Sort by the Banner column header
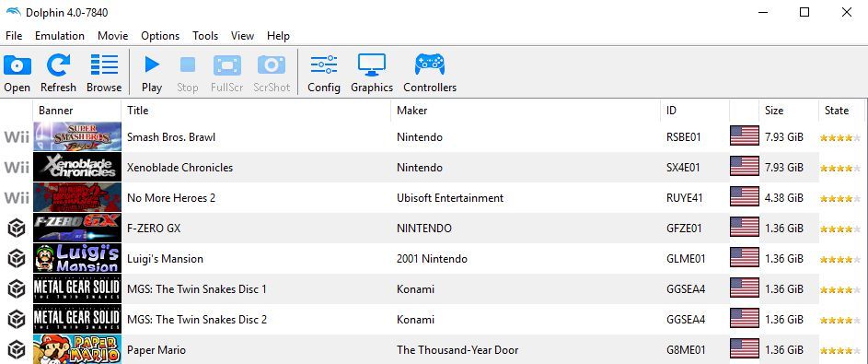Viewport: 868px width, 364px height. click(x=77, y=111)
